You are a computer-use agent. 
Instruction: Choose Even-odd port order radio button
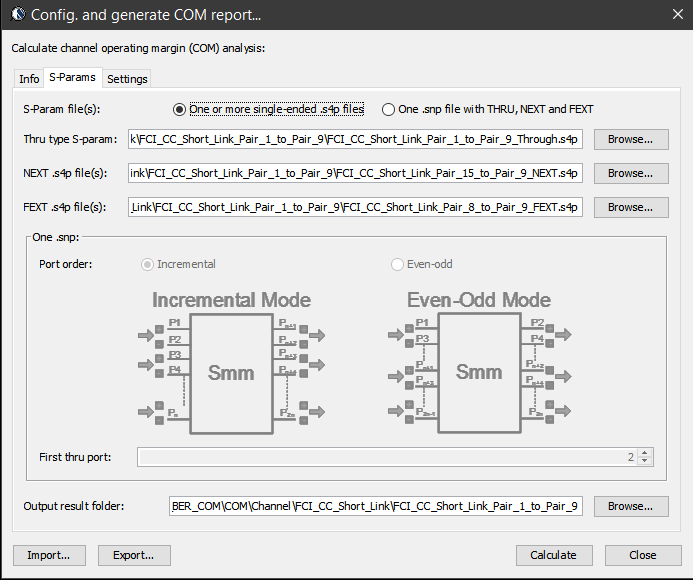point(398,264)
